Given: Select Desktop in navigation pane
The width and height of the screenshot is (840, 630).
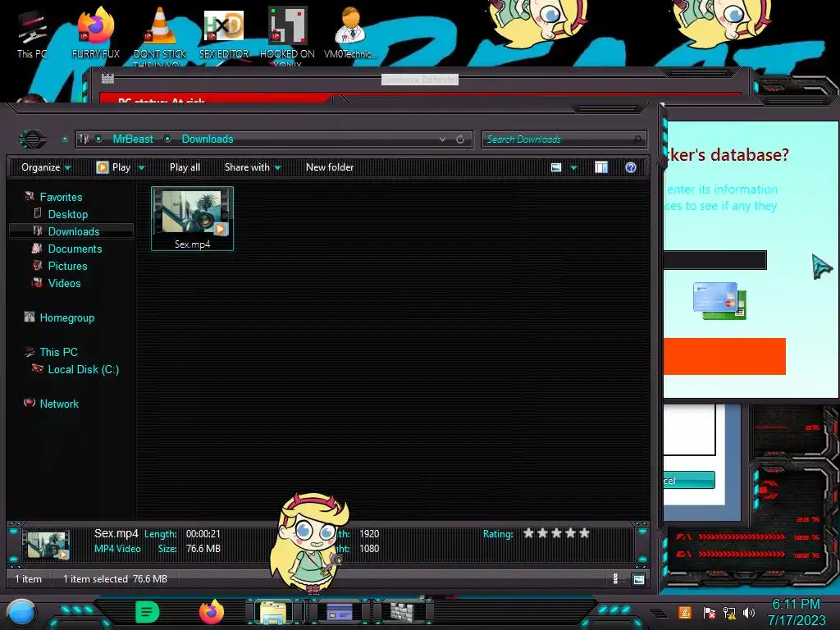Looking at the screenshot, I should click(x=68, y=214).
